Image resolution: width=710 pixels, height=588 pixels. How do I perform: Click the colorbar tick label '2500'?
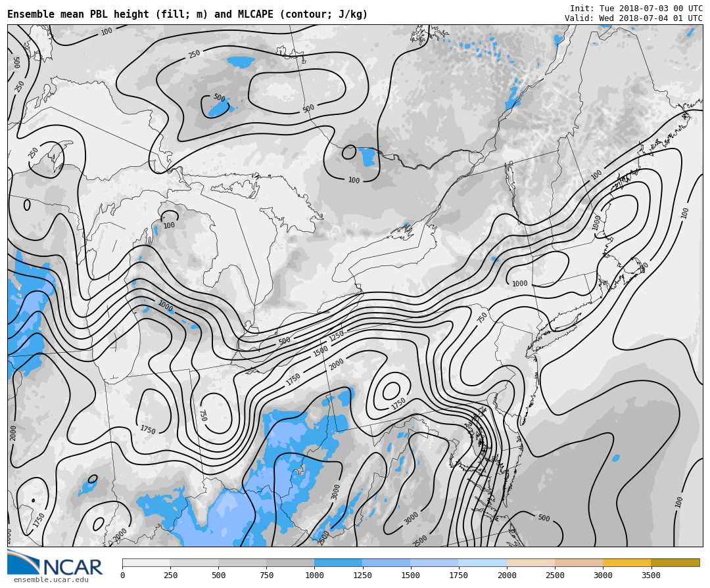point(555,576)
